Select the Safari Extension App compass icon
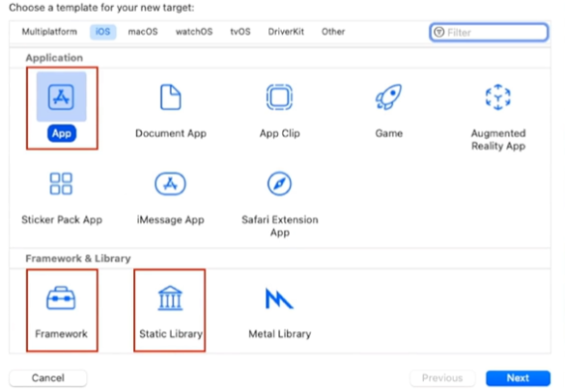The height and width of the screenshot is (392, 565). coord(279,183)
